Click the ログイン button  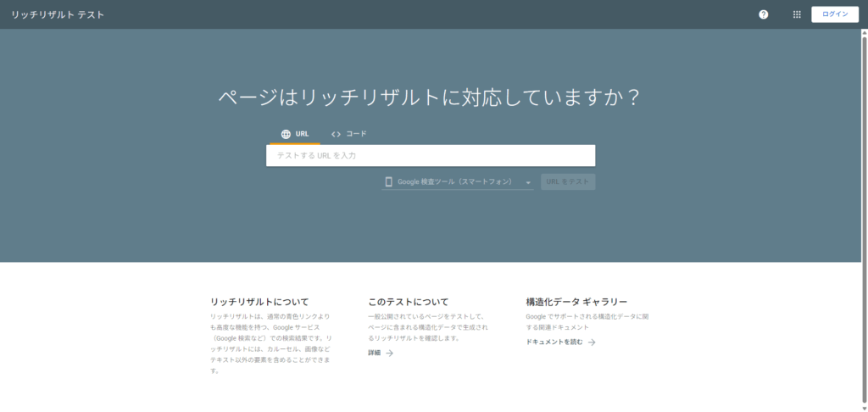(835, 14)
